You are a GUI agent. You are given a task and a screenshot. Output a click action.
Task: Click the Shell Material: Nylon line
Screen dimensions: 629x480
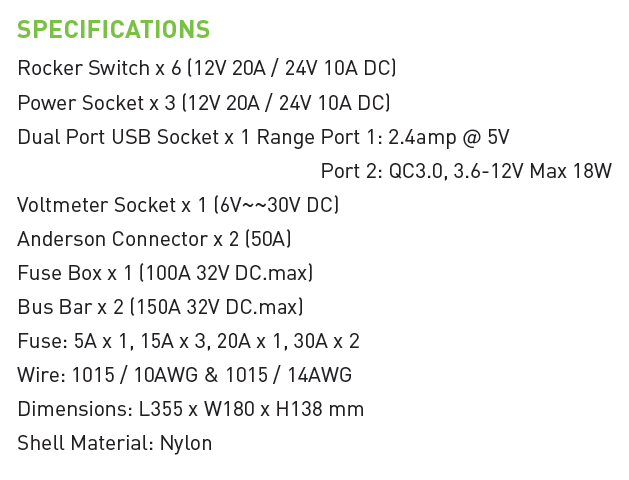(115, 444)
